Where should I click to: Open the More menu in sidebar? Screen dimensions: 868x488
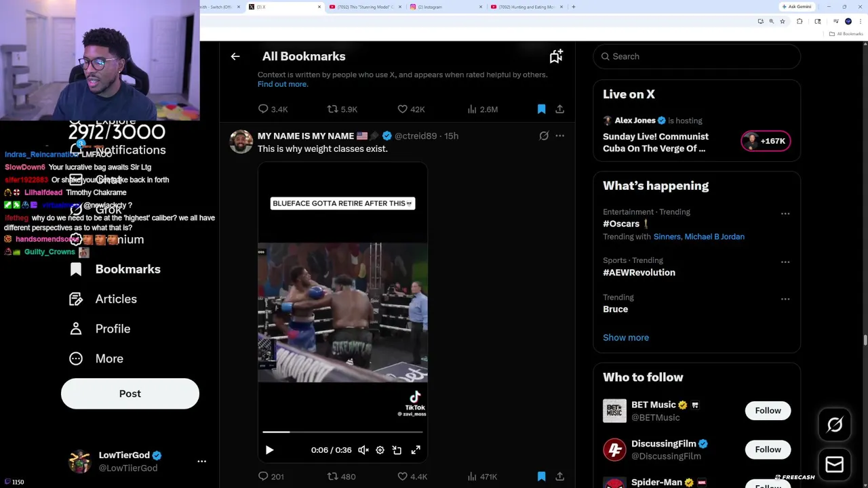(96, 359)
